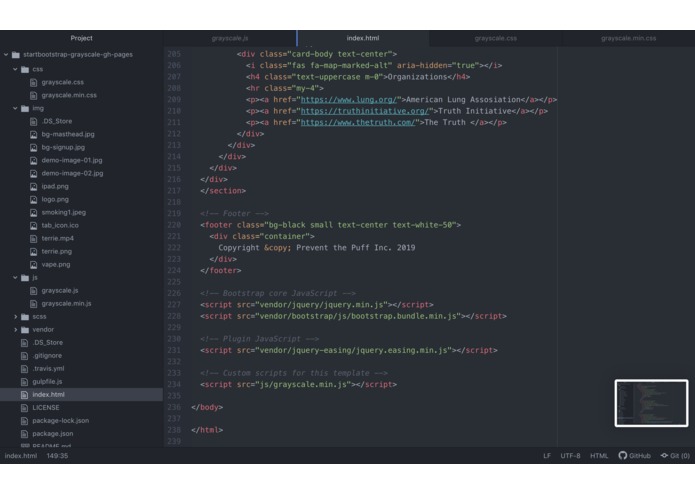Click image icon beside ipad.png
695x494 pixels.
point(33,187)
